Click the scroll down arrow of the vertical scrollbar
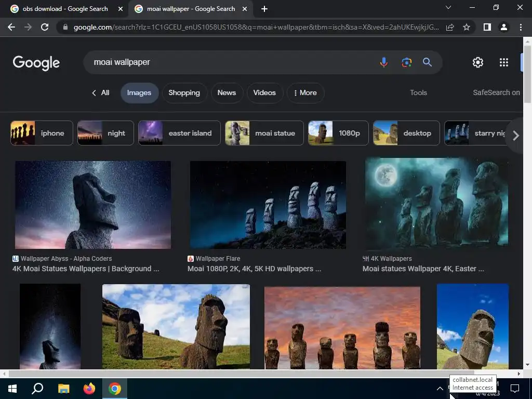 [x=527, y=365]
